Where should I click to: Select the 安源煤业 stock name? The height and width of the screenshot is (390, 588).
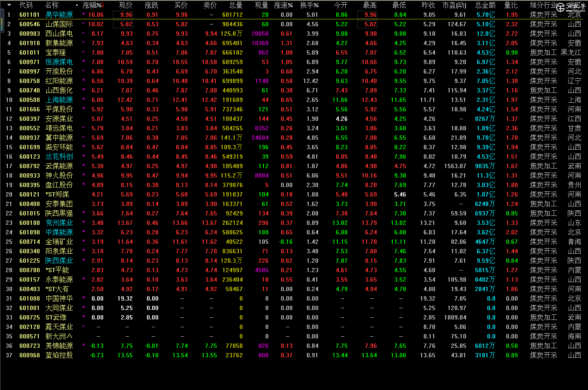point(59,119)
